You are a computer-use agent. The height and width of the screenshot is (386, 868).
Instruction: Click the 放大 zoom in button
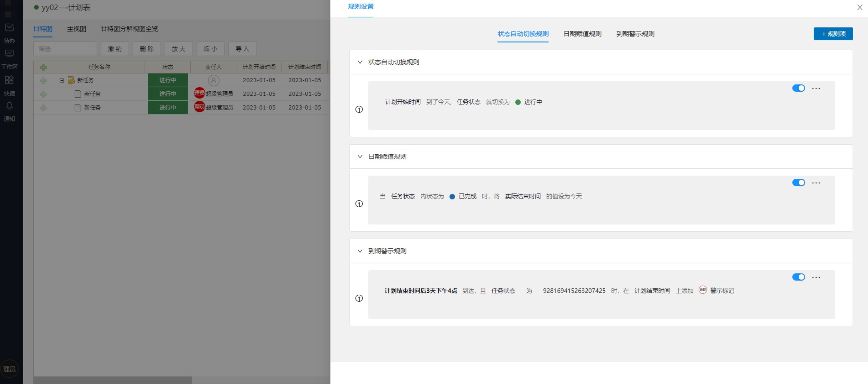pyautogui.click(x=179, y=49)
